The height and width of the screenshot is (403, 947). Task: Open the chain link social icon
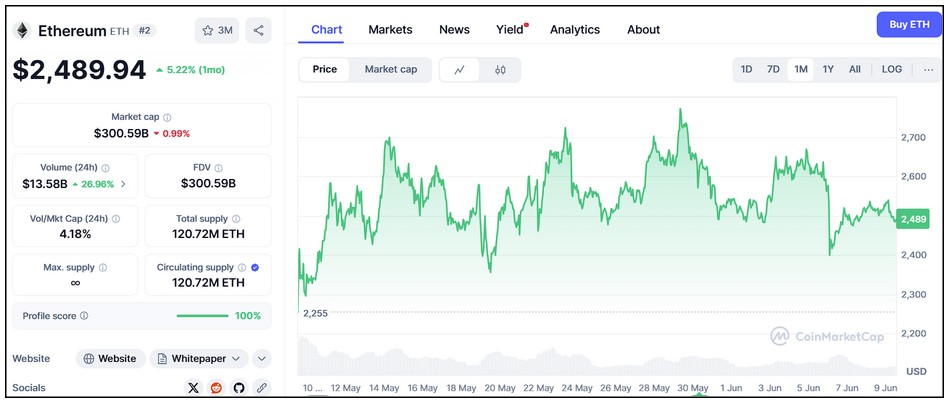261,388
